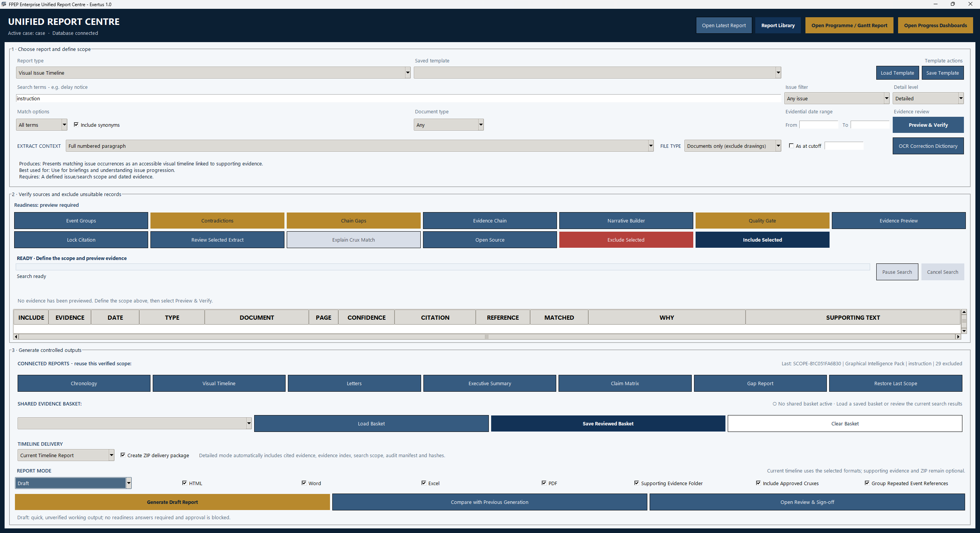The image size is (980, 533).
Task: Click Preview & Verify button
Action: point(928,125)
